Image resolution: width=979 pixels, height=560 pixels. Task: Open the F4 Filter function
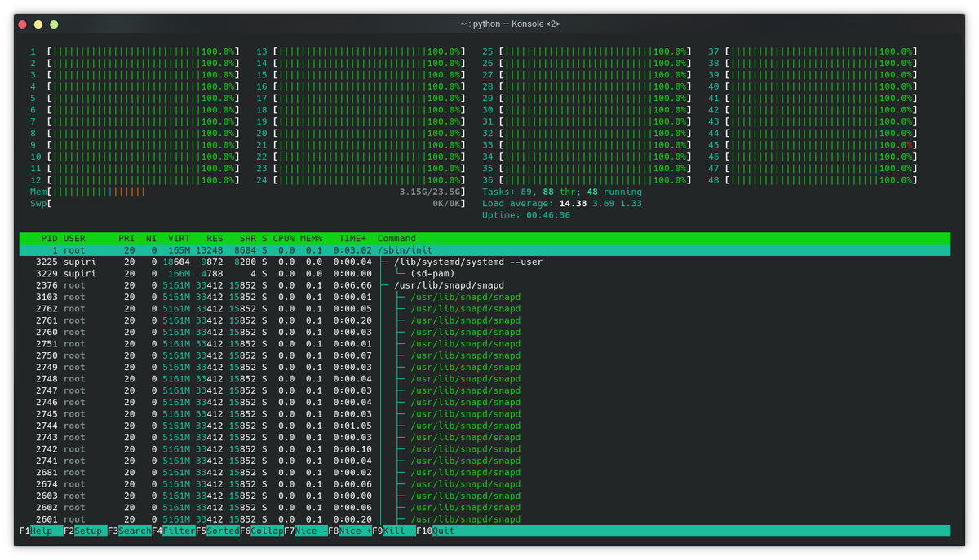tap(173, 531)
